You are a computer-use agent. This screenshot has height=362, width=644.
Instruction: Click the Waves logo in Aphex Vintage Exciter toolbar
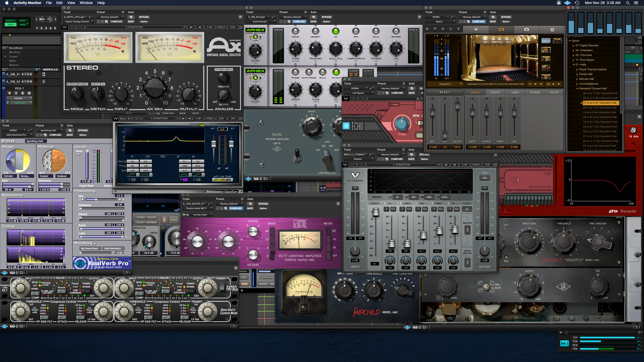pyautogui.click(x=65, y=27)
